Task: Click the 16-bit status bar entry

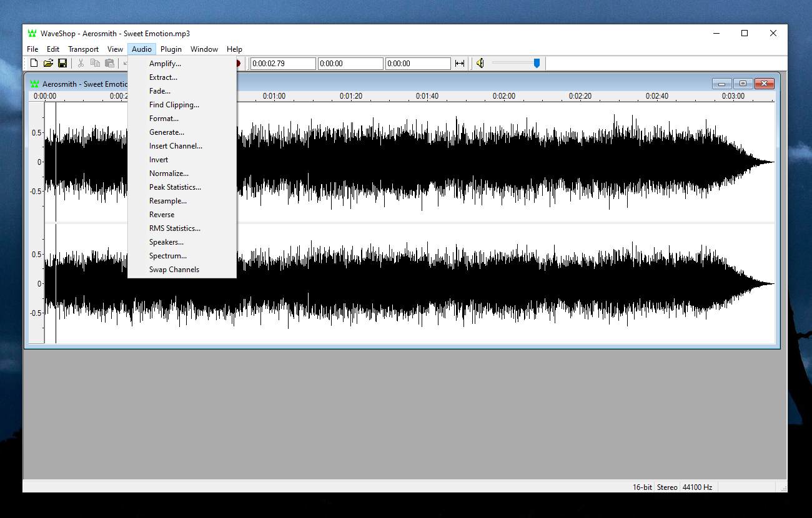Action: 642,487
